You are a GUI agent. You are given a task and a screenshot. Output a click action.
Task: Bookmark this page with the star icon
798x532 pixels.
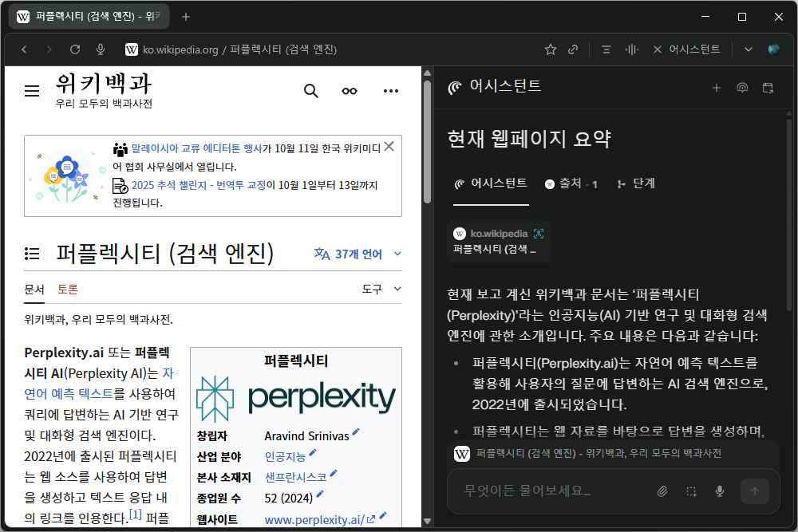tap(550, 49)
